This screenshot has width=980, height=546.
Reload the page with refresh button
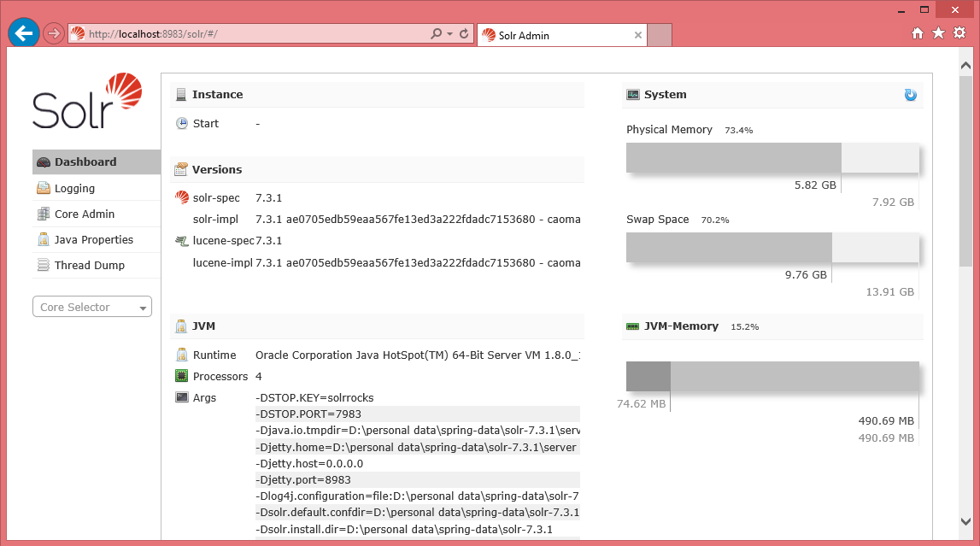[x=464, y=33]
